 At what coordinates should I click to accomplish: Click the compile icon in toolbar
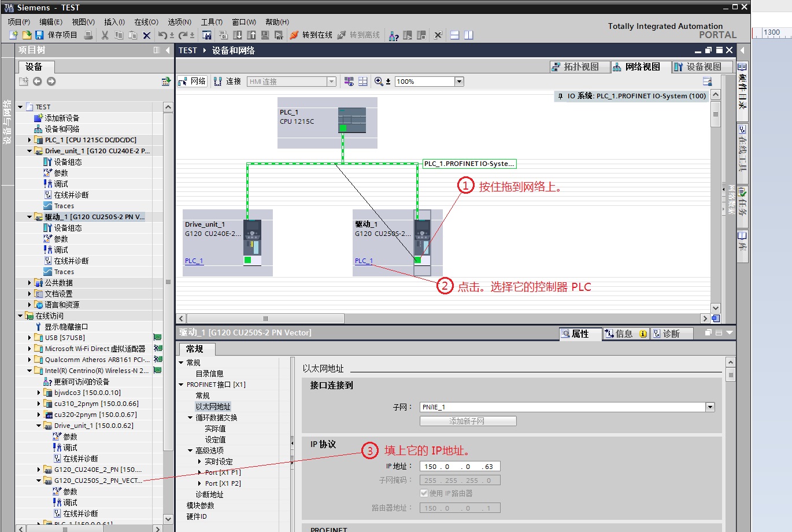point(223,35)
